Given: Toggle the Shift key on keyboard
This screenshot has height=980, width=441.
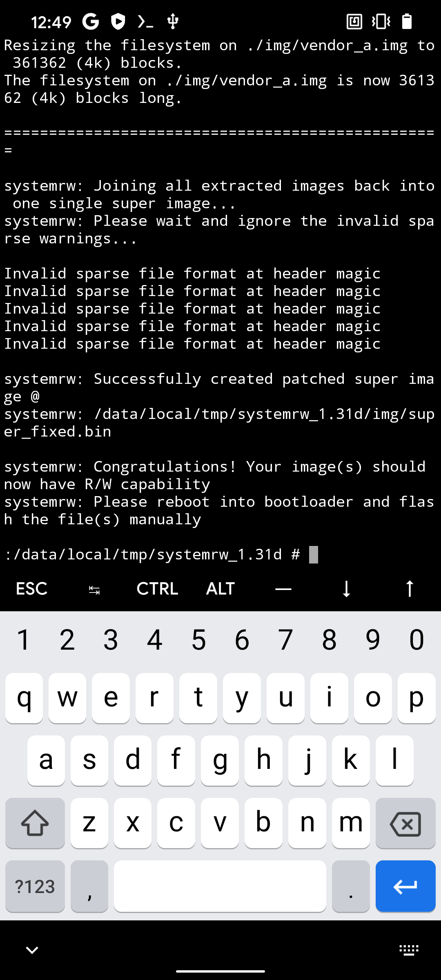Looking at the screenshot, I should [35, 823].
